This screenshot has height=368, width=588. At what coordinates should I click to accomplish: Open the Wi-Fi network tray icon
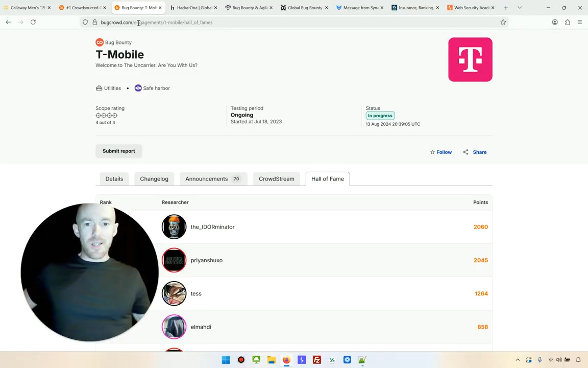coord(551,360)
